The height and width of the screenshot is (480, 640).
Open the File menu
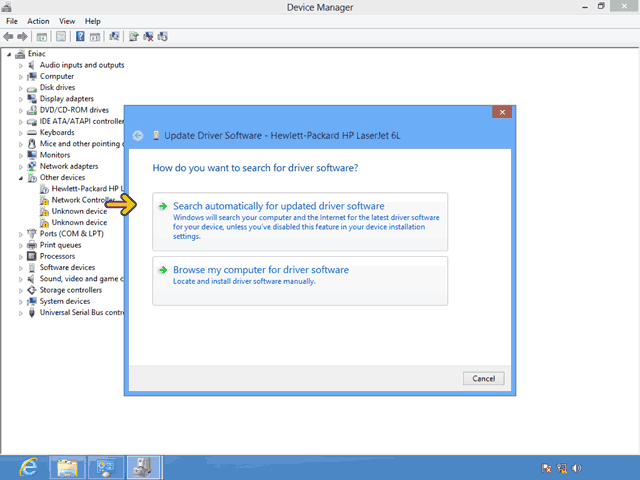(x=12, y=21)
